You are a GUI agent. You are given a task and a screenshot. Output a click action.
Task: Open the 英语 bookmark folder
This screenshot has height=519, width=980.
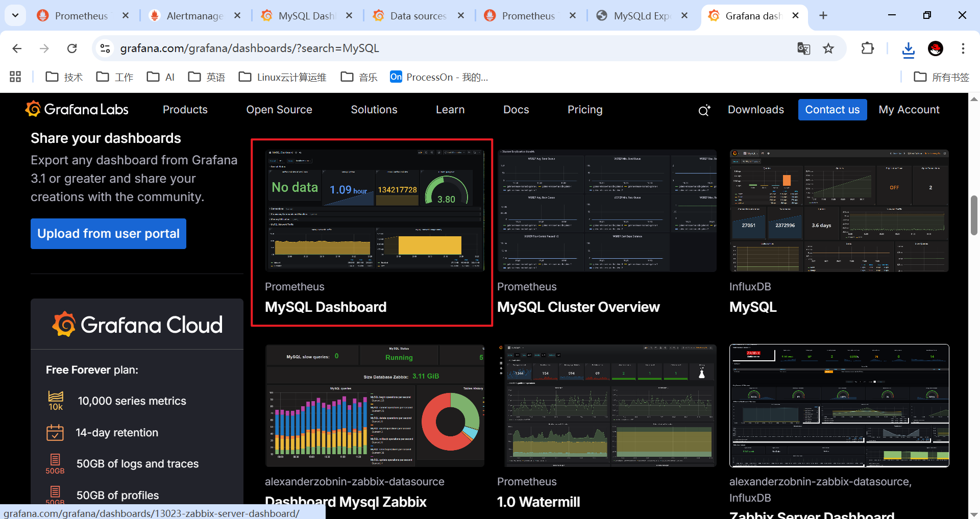point(206,77)
